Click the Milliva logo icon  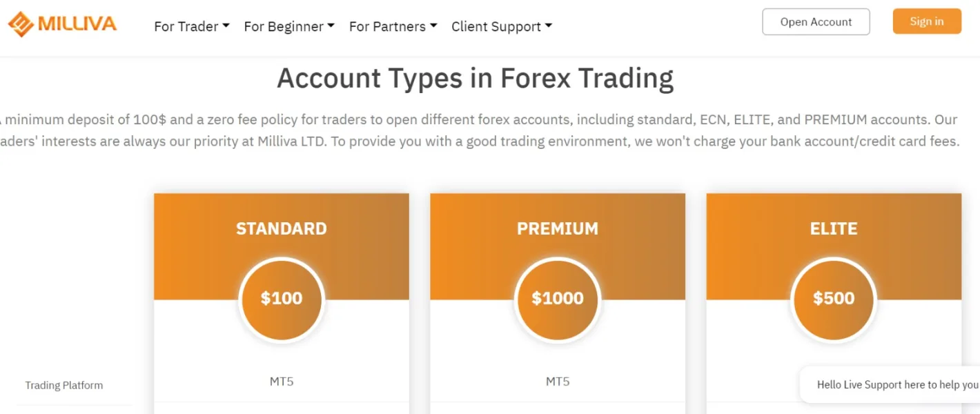coord(21,24)
